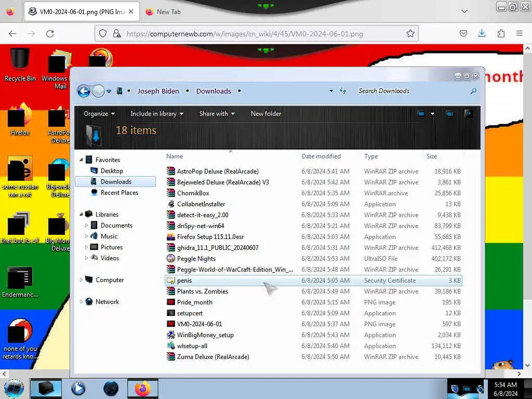
Task: Expand the Network node
Action: pos(81,302)
